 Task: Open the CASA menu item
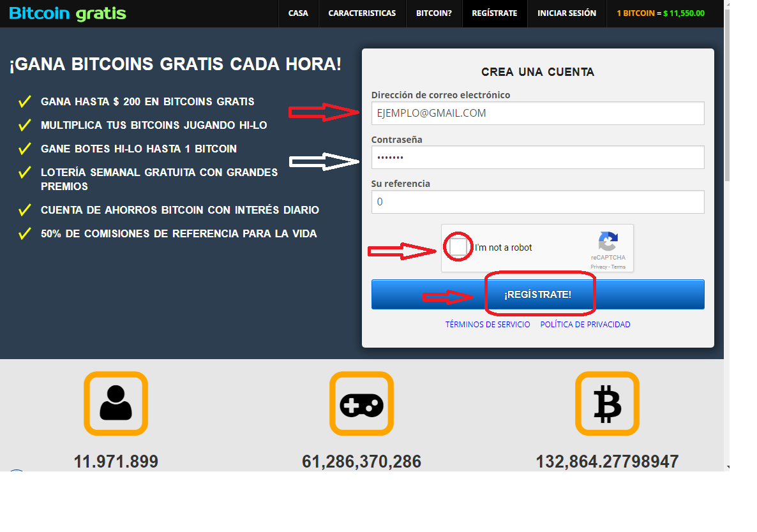point(298,13)
